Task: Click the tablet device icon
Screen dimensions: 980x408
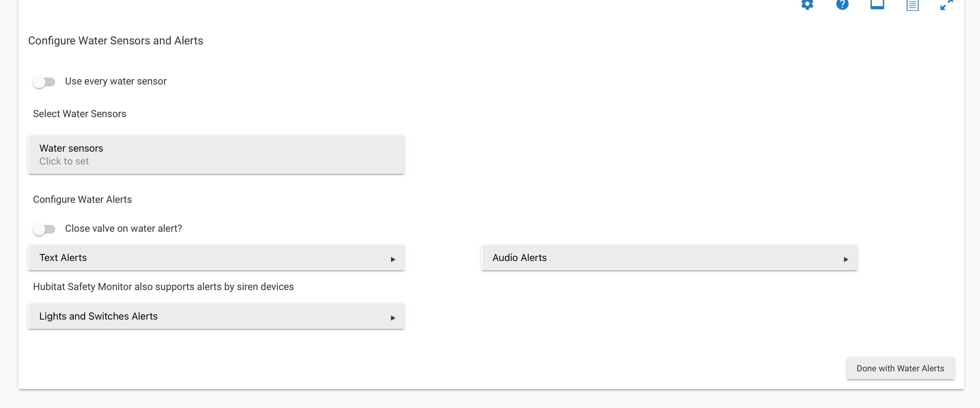Action: point(877,4)
